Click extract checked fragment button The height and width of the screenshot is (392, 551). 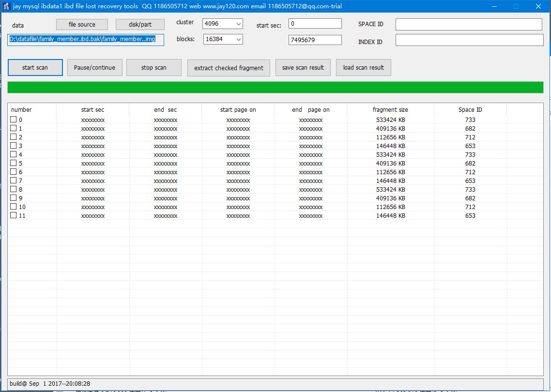229,68
